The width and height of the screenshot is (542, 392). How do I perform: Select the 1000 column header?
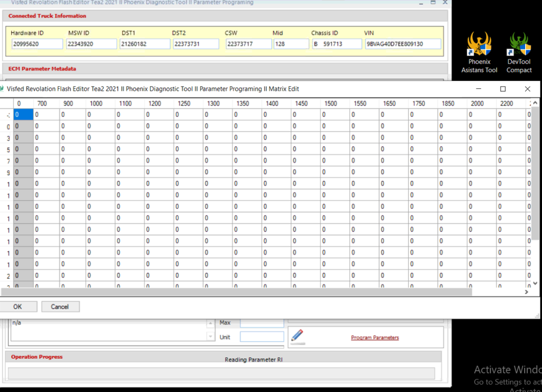[100, 103]
